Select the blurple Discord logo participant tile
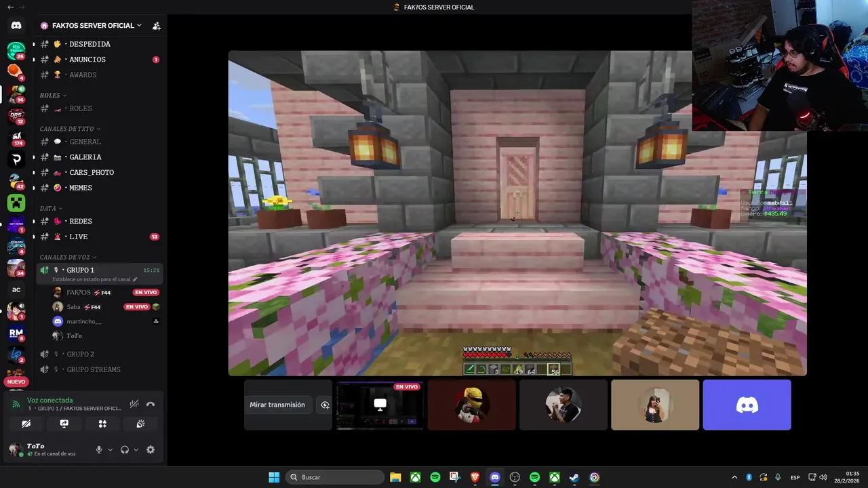The image size is (868, 488). coord(747,405)
